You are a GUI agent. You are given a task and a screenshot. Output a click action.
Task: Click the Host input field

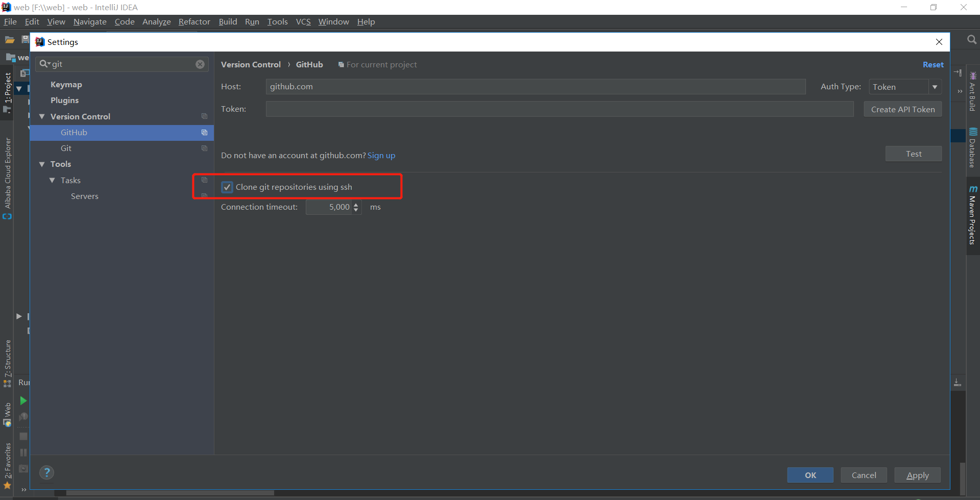click(x=535, y=87)
